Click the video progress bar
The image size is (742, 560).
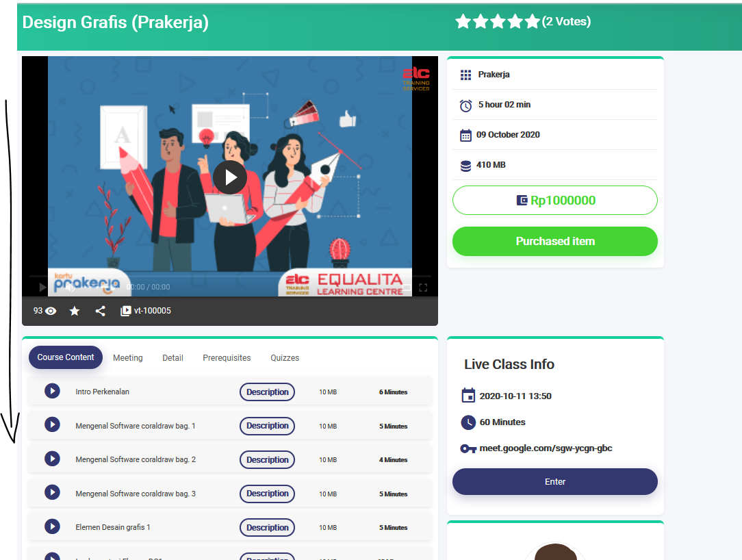pos(229,277)
